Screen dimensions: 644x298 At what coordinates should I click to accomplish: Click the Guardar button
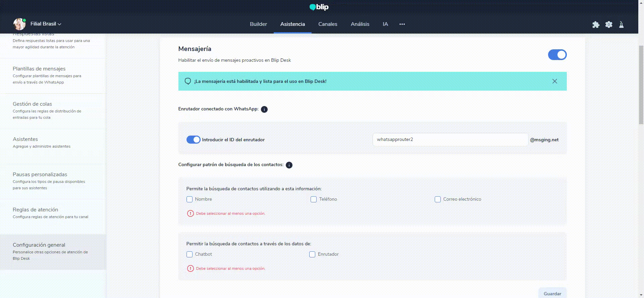click(x=552, y=293)
